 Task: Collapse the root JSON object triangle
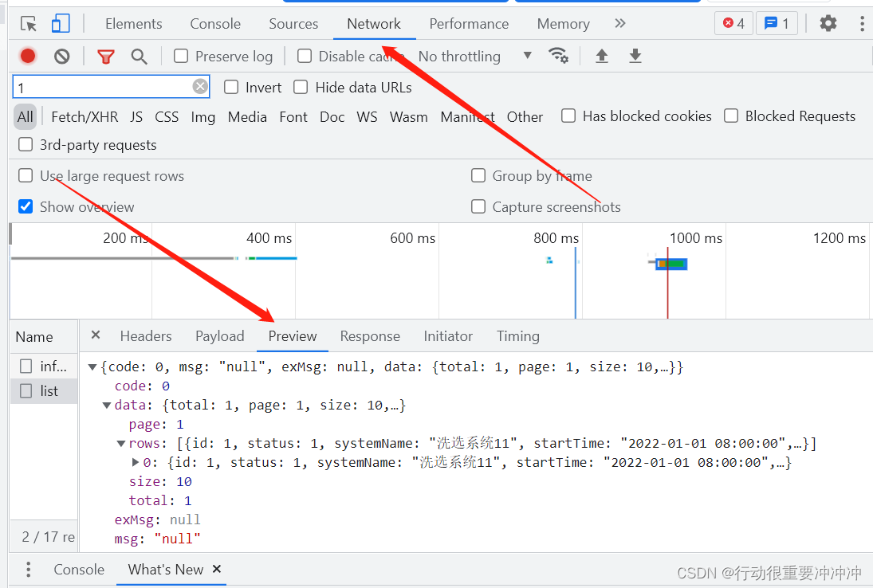click(92, 367)
